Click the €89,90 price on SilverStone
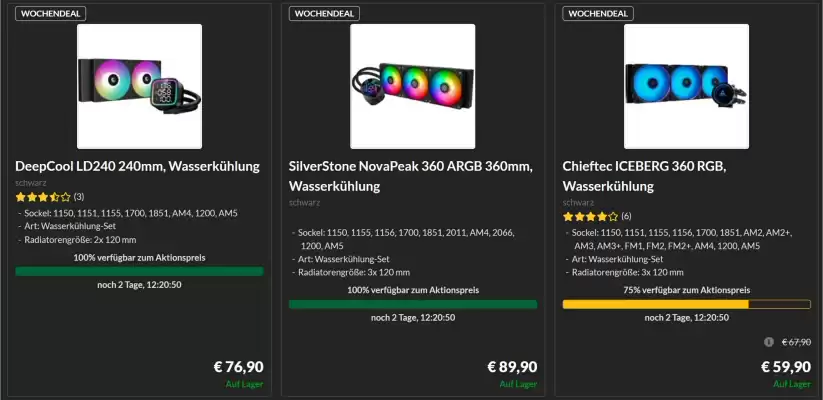823x400 pixels. coord(512,367)
